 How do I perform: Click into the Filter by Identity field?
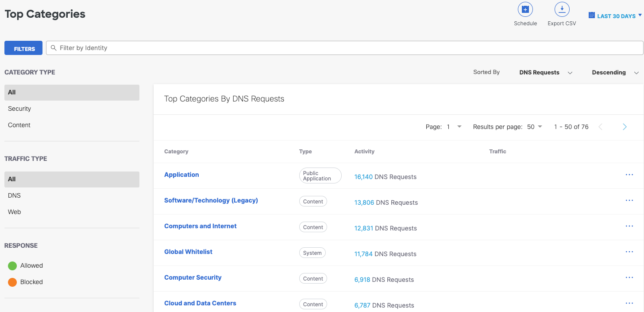[344, 48]
